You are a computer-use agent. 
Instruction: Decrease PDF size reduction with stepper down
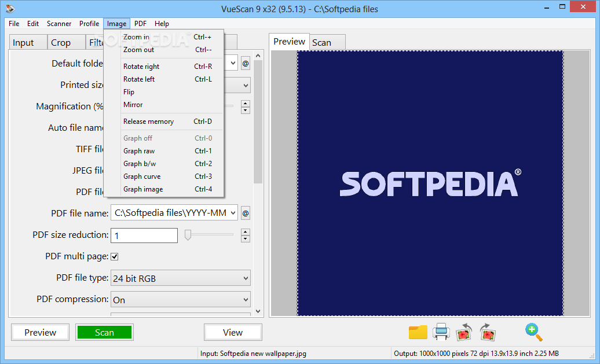click(246, 239)
